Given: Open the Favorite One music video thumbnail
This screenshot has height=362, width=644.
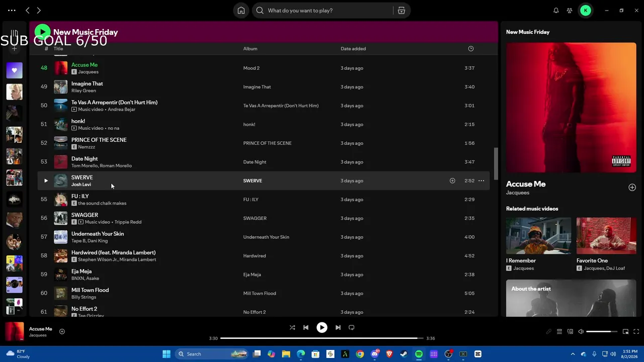Looking at the screenshot, I should click(x=606, y=236).
